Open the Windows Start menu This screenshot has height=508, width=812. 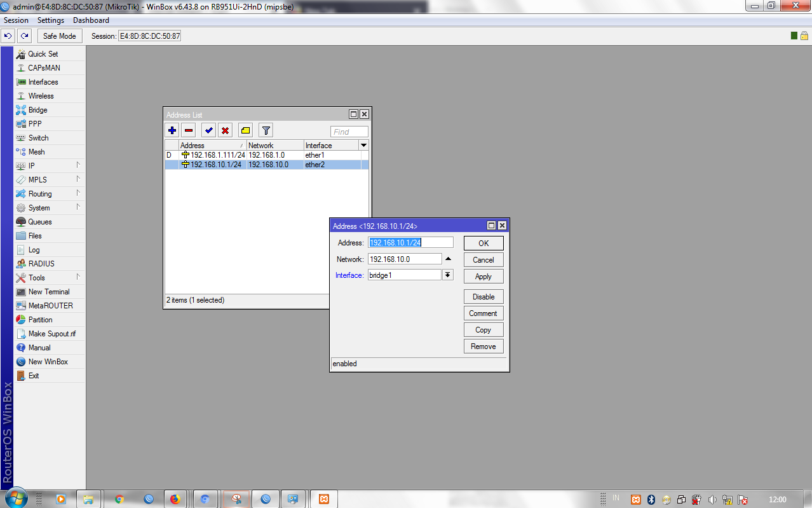(x=15, y=498)
